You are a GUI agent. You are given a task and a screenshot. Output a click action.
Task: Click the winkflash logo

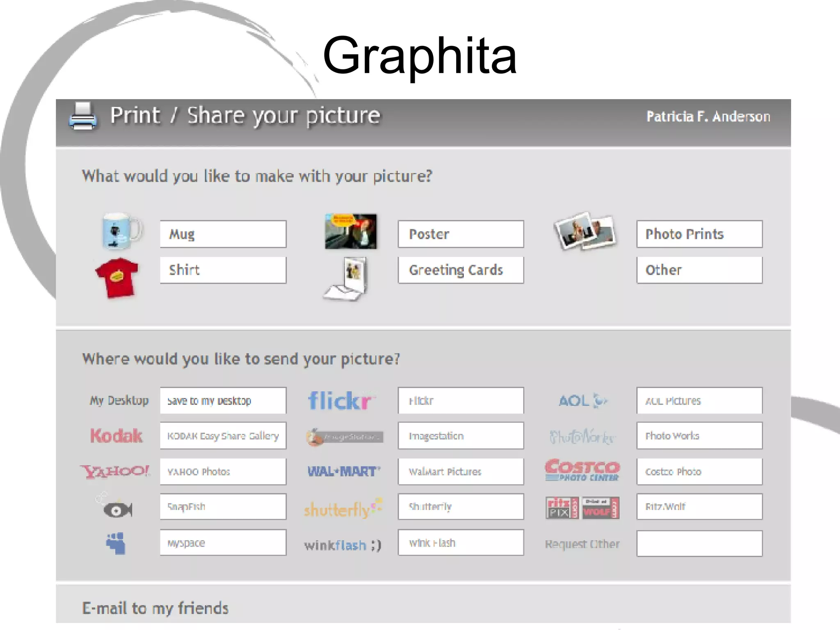tap(343, 545)
